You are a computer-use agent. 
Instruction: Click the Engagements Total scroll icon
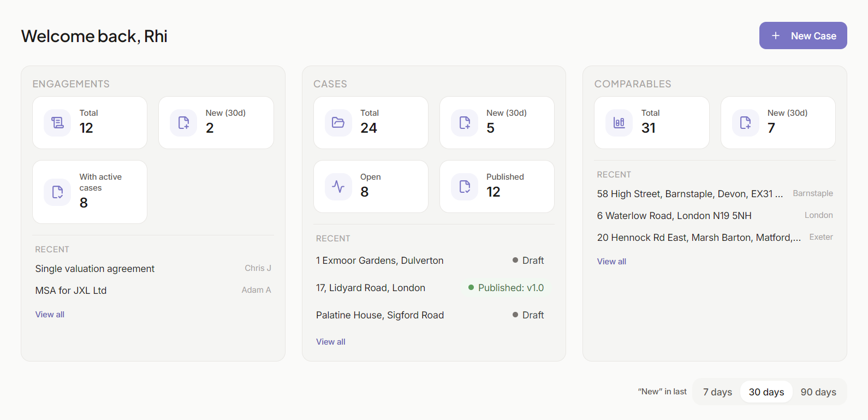[x=57, y=123]
